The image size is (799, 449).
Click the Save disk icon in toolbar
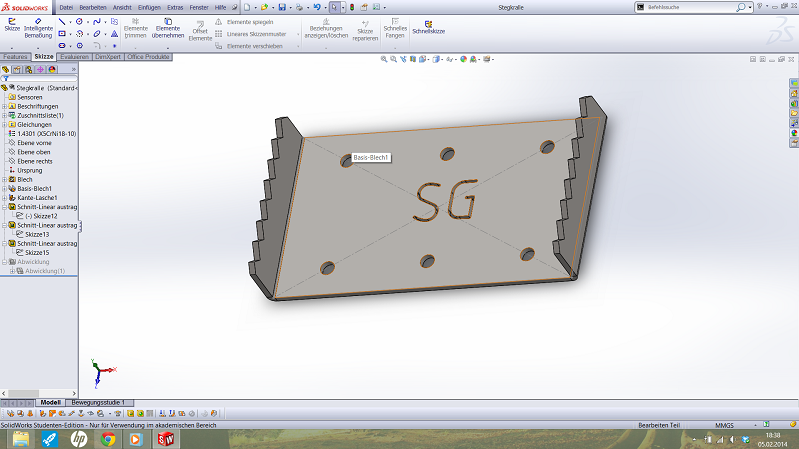[282, 7]
